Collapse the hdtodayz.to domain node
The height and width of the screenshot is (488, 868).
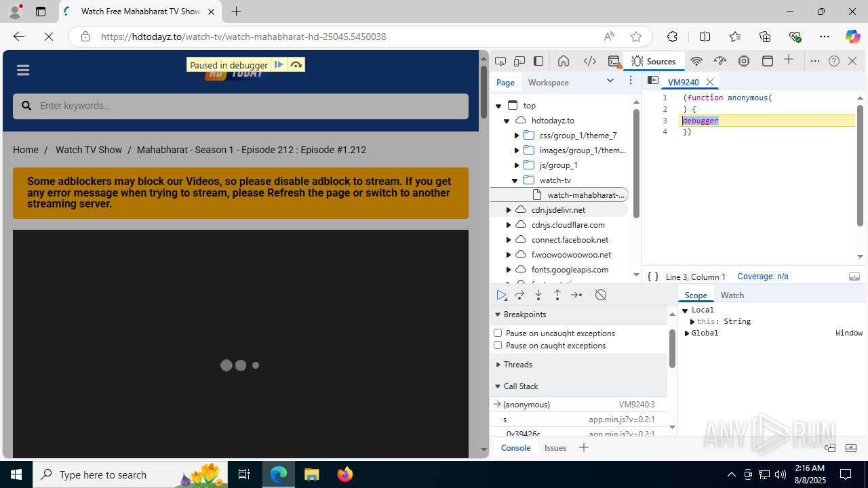(507, 121)
